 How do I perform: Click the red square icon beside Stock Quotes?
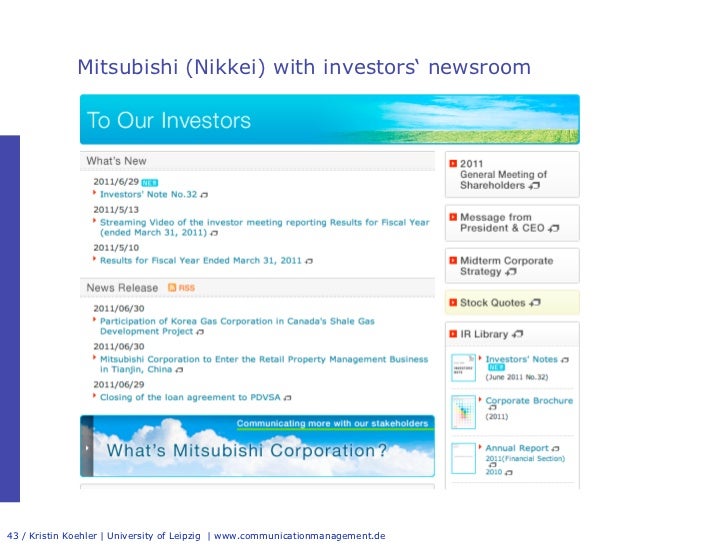(453, 303)
